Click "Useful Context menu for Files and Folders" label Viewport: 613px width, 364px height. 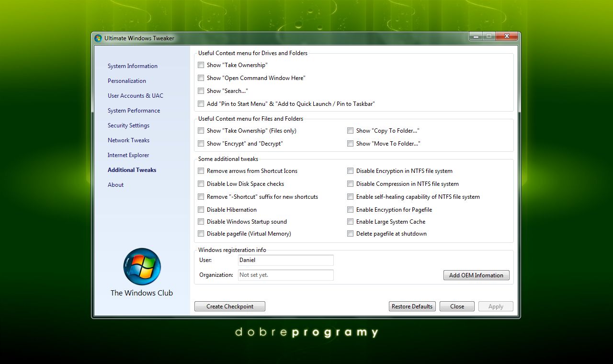click(251, 119)
